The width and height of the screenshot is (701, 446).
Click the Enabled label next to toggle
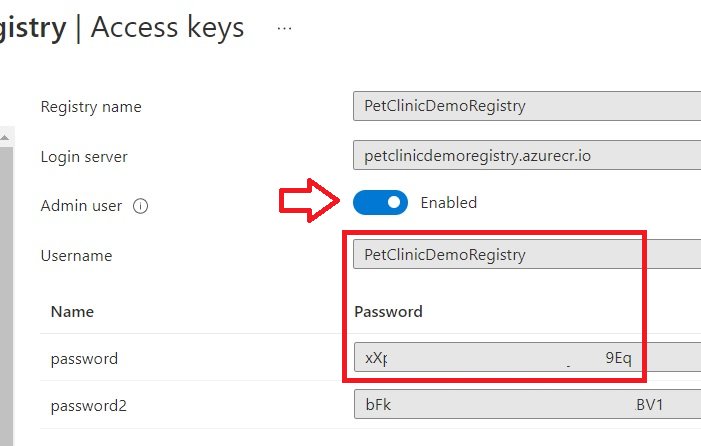(x=448, y=203)
